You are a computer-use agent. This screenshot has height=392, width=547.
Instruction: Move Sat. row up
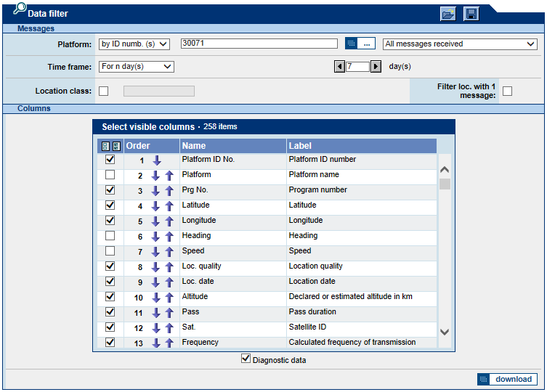(169, 328)
